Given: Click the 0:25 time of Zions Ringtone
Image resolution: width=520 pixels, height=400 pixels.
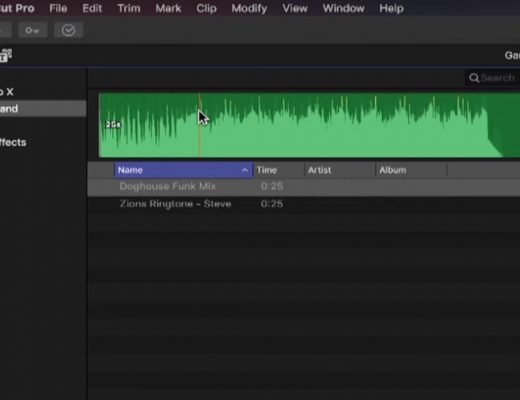Looking at the screenshot, I should coord(272,204).
